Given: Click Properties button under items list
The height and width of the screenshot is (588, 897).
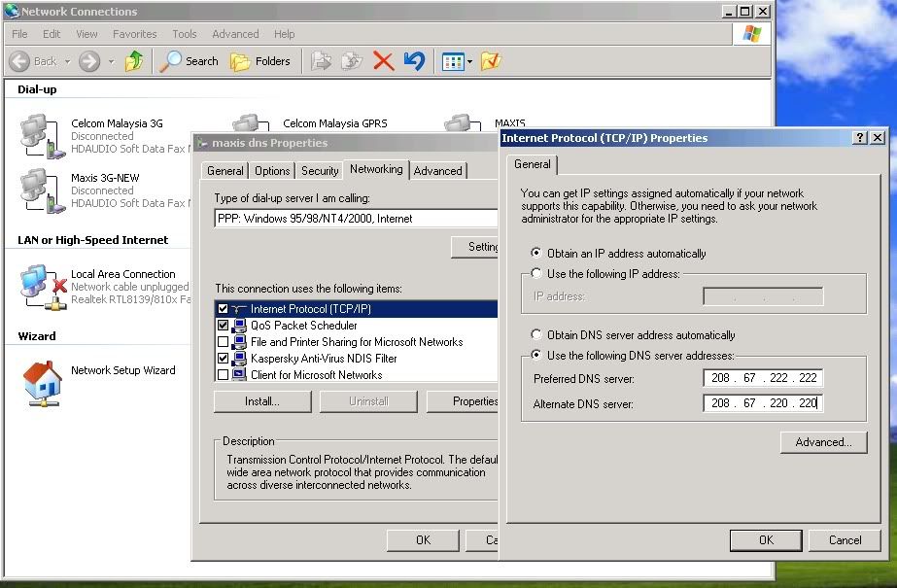Looking at the screenshot, I should tap(463, 401).
